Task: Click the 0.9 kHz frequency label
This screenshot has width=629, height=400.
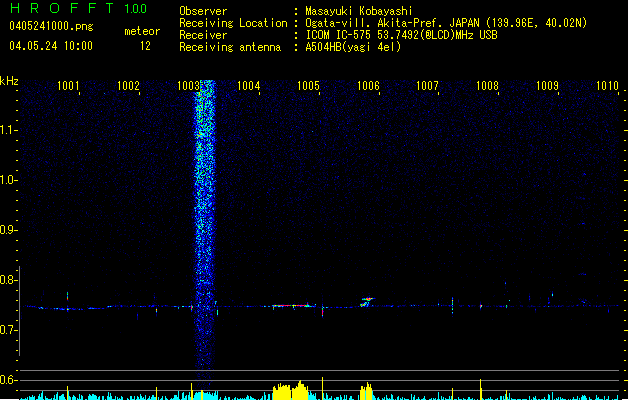Action: (8, 230)
